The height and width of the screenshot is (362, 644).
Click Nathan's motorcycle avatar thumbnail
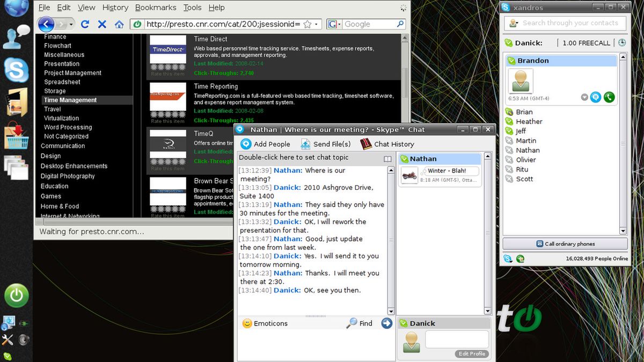pos(409,175)
